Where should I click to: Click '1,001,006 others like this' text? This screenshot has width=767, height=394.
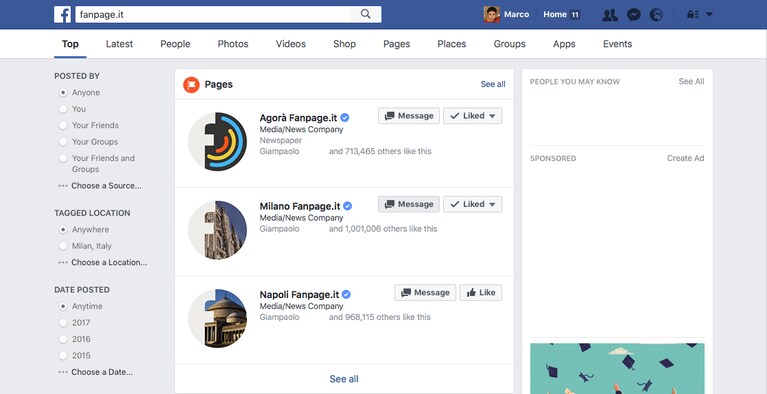pyautogui.click(x=391, y=229)
